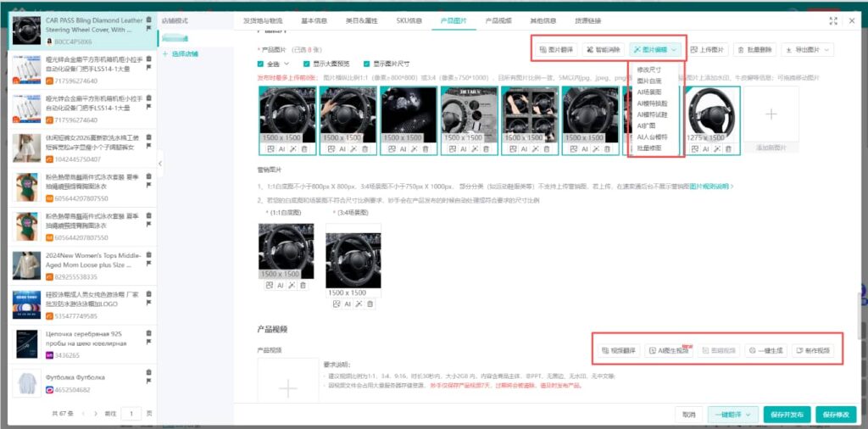Click the 批量删除 button
The image size is (868, 429).
755,49
